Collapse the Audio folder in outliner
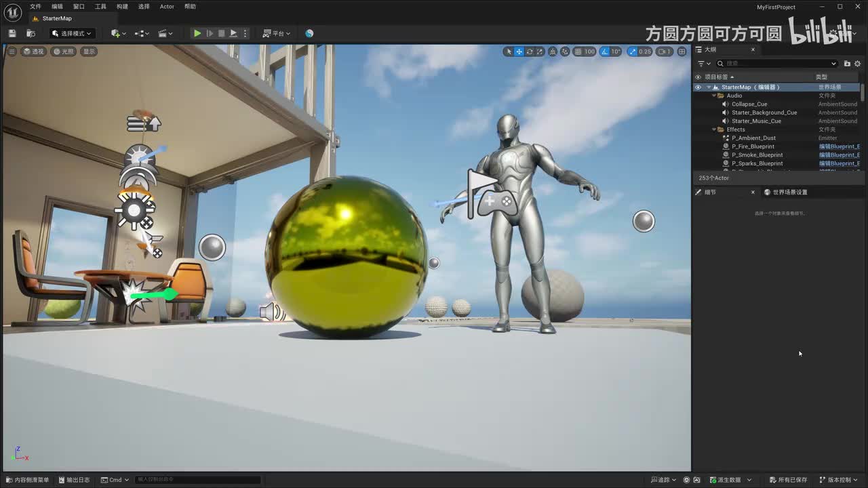The image size is (868, 488). pyautogui.click(x=714, y=96)
